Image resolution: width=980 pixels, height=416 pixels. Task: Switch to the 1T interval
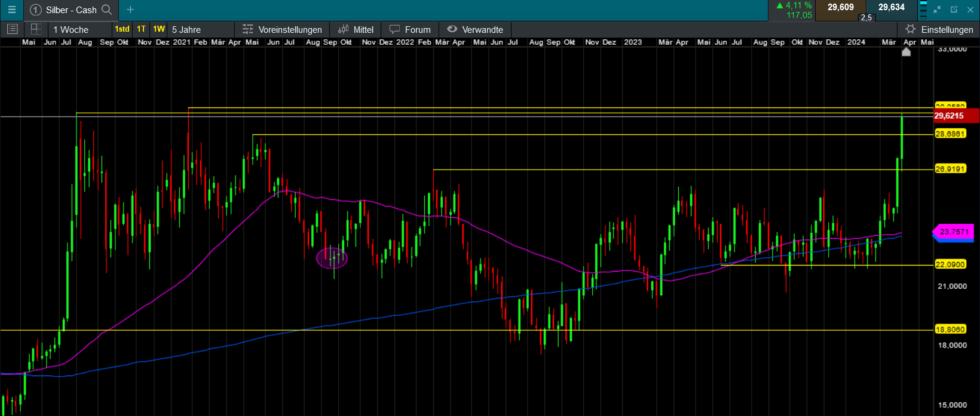coord(141,29)
